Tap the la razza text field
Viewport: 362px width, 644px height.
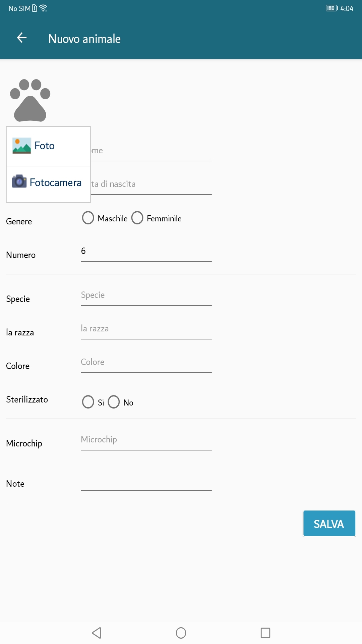tap(146, 329)
